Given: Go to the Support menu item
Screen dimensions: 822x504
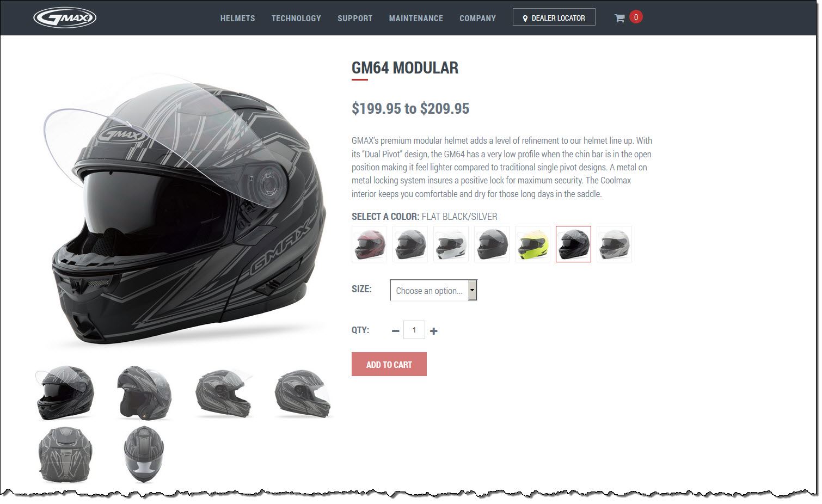Looking at the screenshot, I should click(x=355, y=19).
